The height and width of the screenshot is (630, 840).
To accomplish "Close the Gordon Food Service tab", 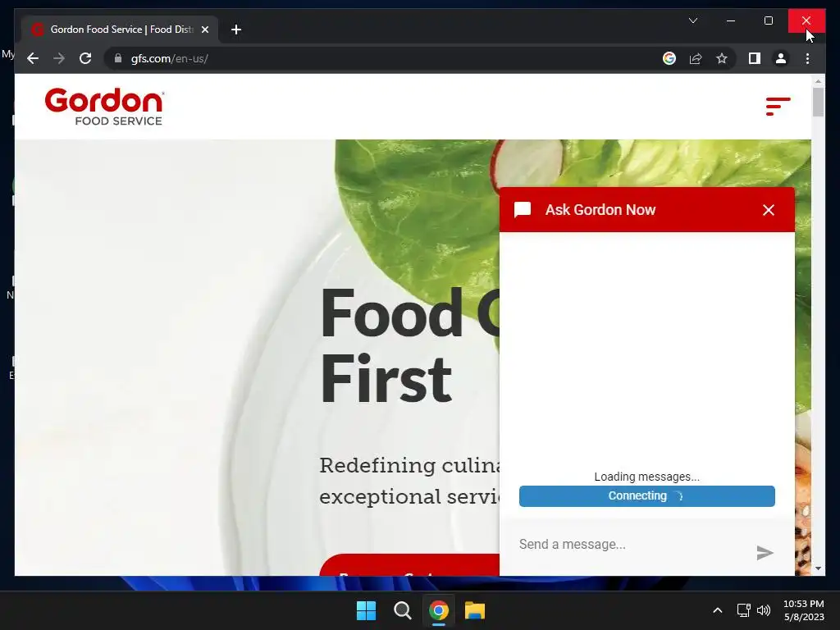I will point(204,30).
